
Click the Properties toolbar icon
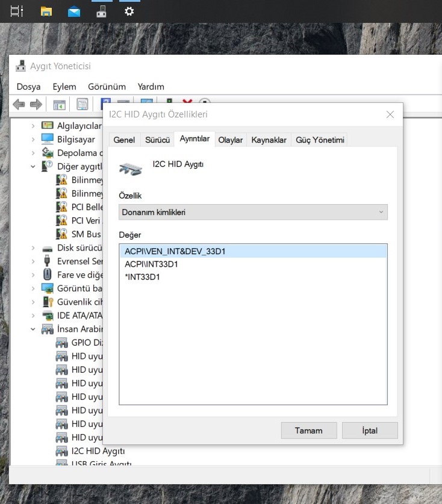(x=82, y=105)
